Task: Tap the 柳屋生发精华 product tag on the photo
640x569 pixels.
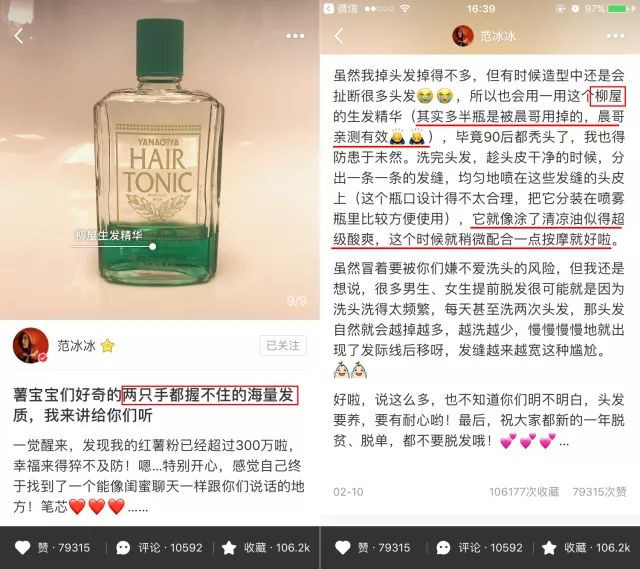Action: (109, 235)
